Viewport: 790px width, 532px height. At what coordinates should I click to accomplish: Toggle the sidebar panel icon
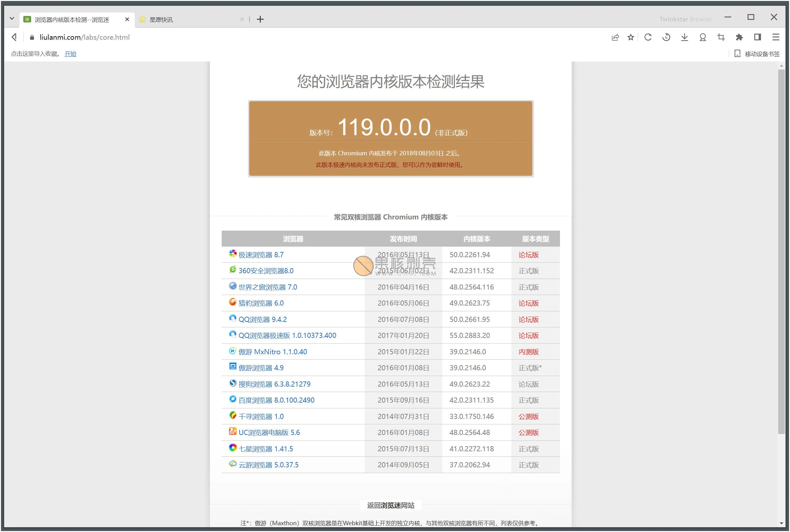point(757,37)
